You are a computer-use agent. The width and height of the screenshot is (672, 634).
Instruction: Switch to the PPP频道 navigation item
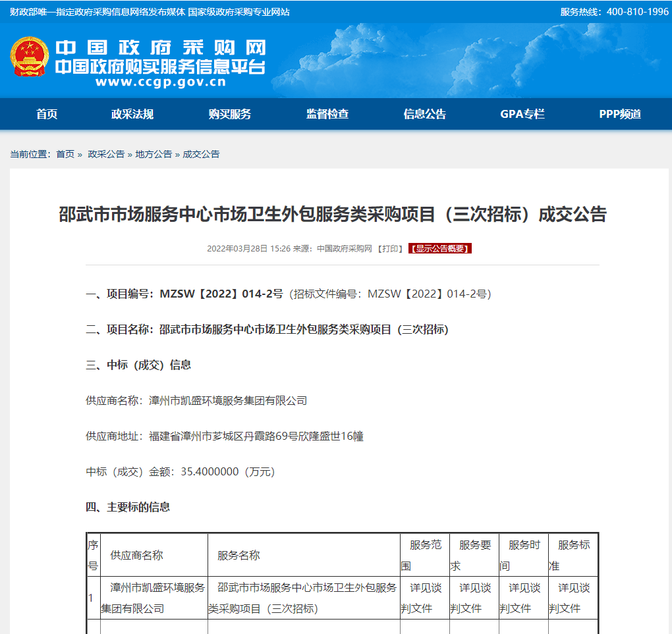pyautogui.click(x=620, y=114)
